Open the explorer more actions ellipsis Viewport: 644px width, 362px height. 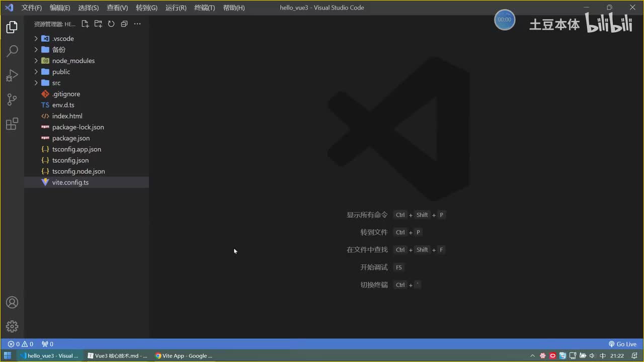[137, 24]
